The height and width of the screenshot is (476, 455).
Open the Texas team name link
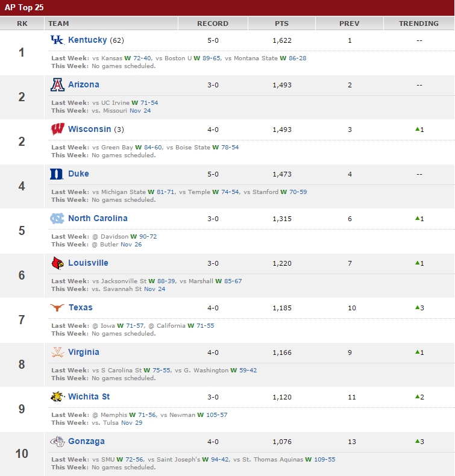click(80, 307)
